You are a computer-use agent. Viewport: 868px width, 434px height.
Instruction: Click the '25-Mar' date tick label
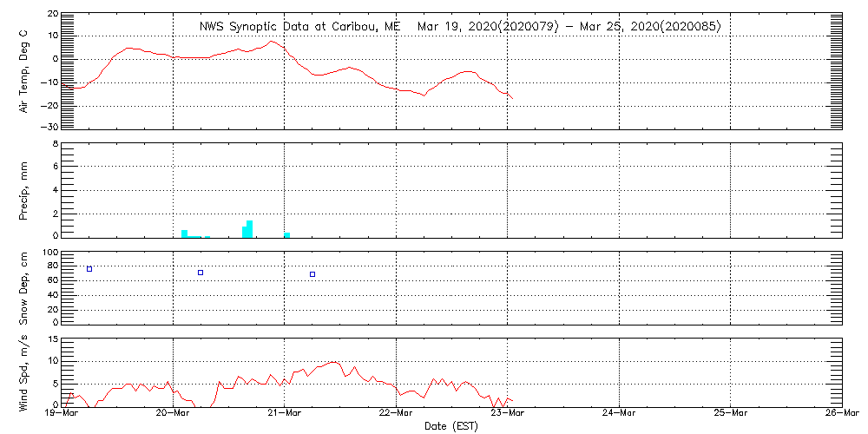731,413
